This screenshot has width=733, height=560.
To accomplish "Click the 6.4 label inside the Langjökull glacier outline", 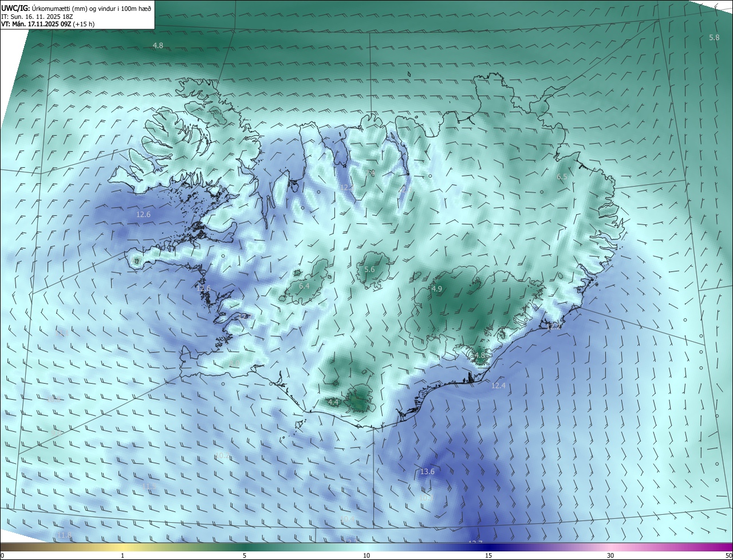I will (304, 286).
